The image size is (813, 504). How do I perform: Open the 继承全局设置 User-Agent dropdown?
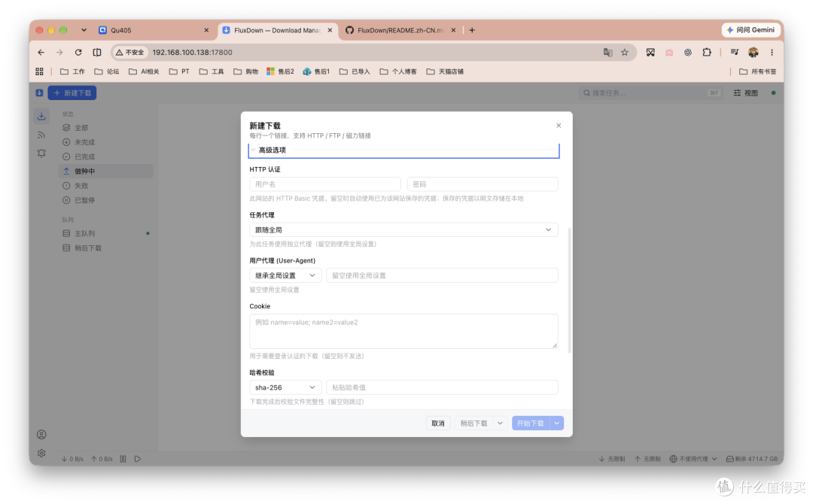coord(285,275)
